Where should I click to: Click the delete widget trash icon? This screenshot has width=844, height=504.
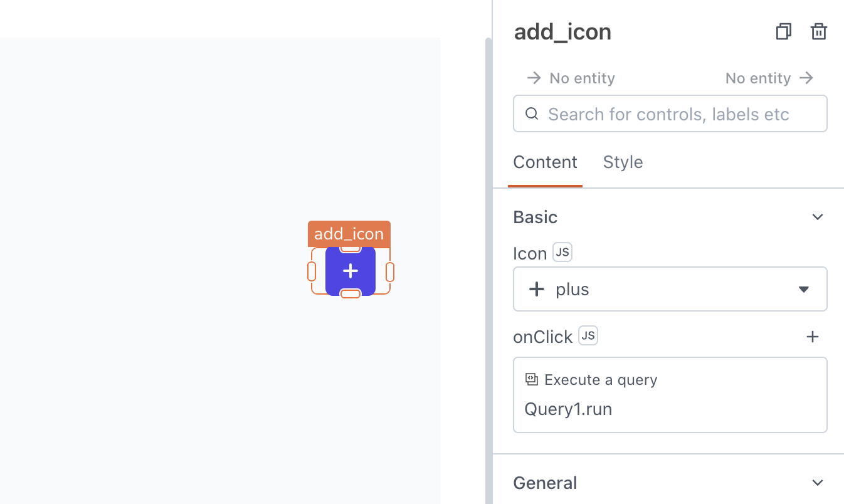tap(819, 31)
